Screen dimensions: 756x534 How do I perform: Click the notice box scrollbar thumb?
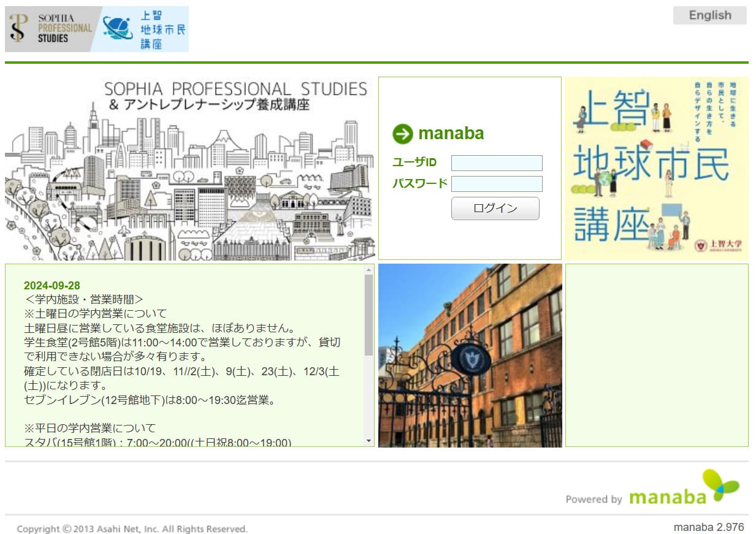(x=368, y=315)
